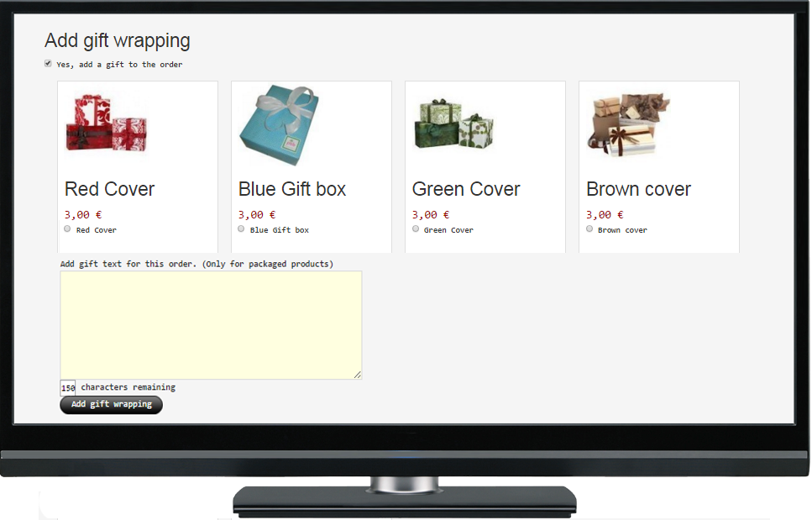812x520 pixels.
Task: Select the Brown cover radio button
Action: 589,229
